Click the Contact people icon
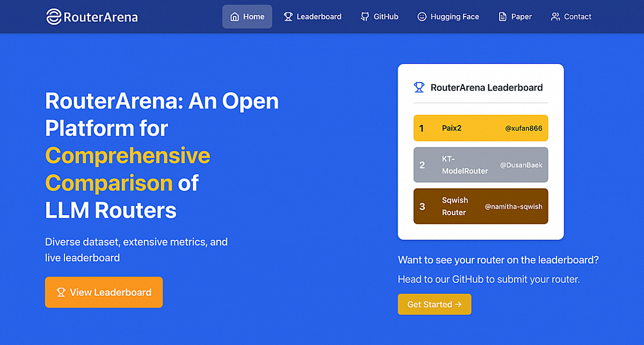The height and width of the screenshot is (345, 644). point(555,17)
